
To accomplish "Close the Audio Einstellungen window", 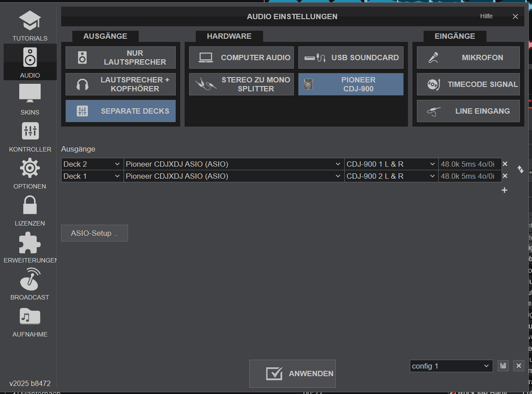I will point(515,17).
